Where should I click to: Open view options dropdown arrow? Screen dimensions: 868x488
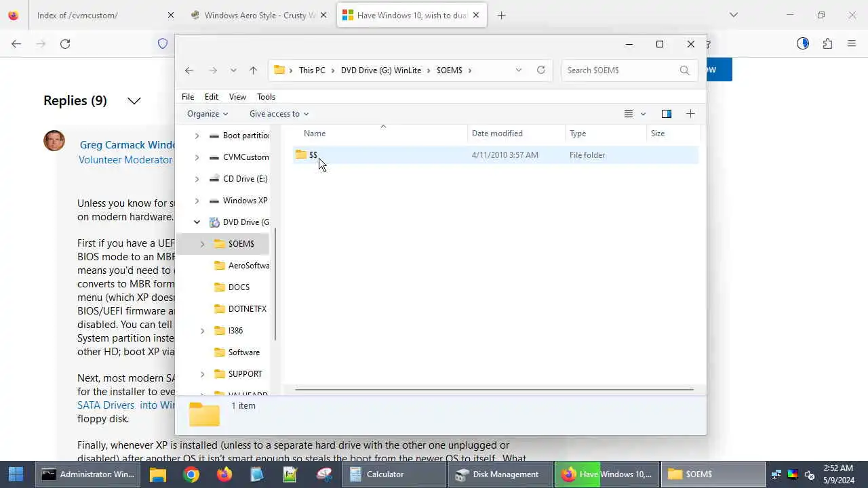tap(644, 114)
